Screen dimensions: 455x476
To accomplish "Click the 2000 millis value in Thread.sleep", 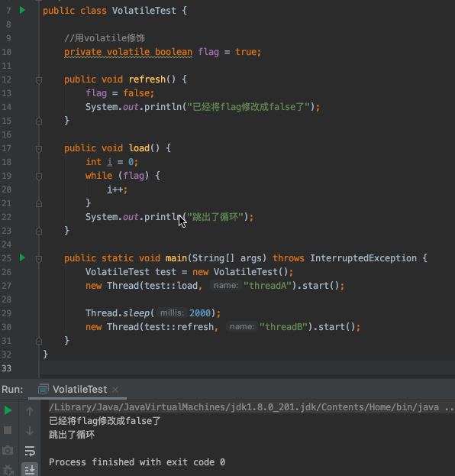I will pos(200,313).
